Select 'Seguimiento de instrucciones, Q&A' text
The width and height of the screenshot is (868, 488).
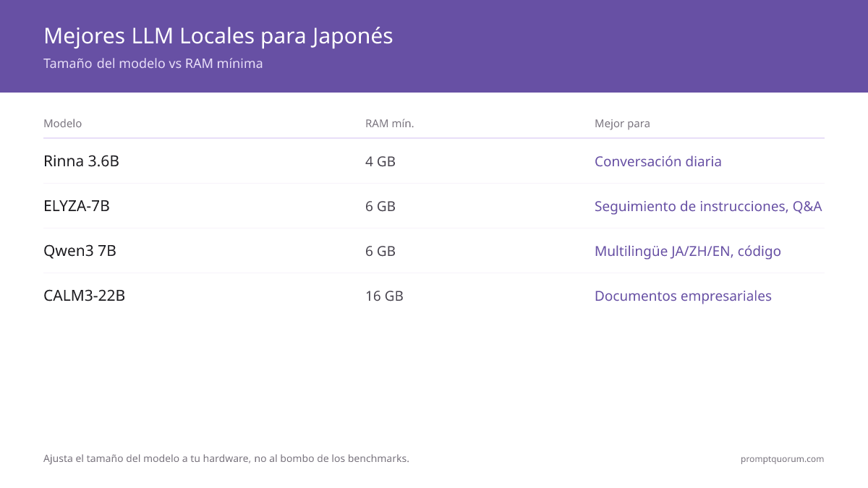pyautogui.click(x=708, y=206)
